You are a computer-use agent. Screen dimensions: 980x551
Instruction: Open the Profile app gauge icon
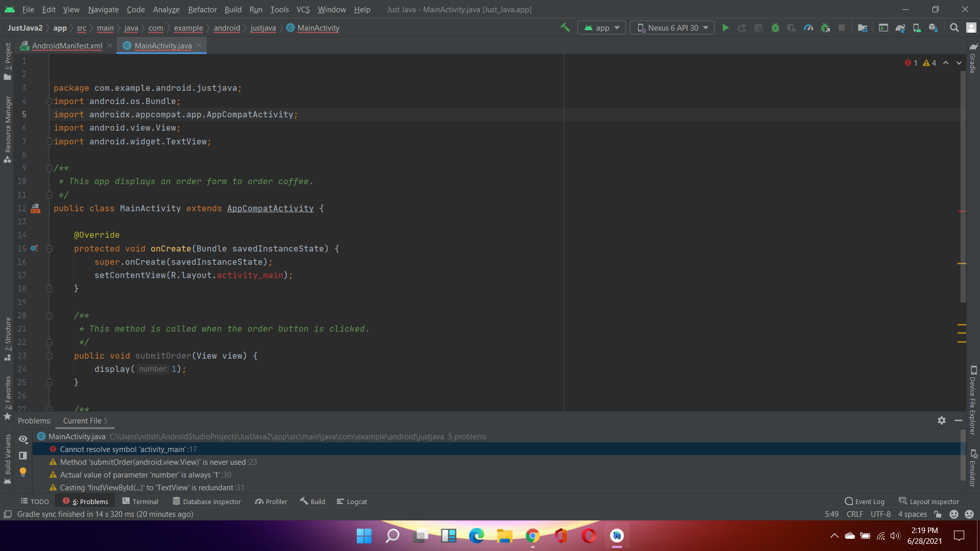[808, 28]
